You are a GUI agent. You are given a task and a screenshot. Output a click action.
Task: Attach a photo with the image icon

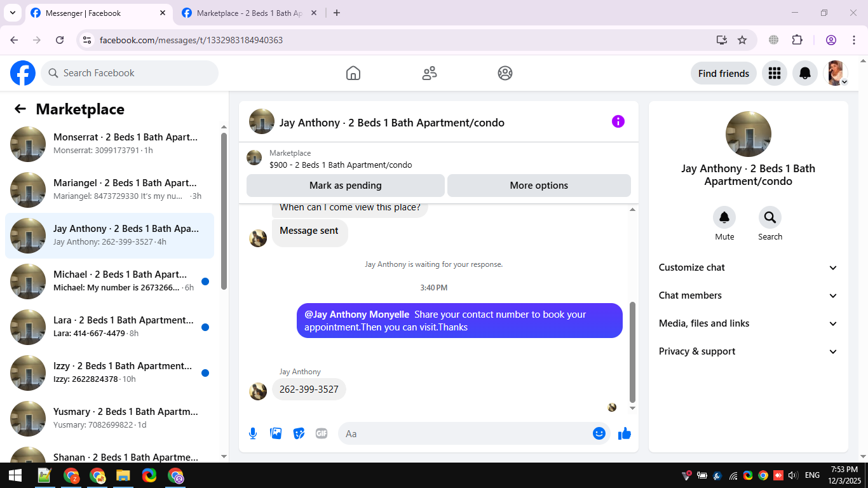coord(276,433)
